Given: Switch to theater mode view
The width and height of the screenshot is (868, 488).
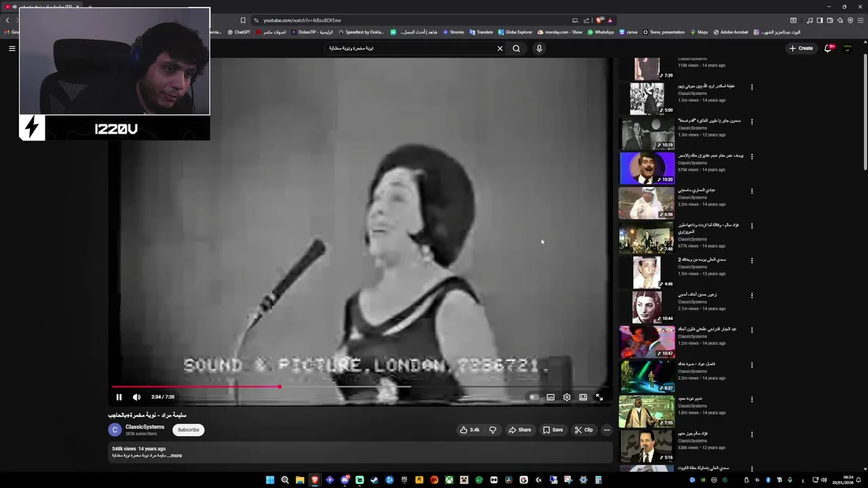Looking at the screenshot, I should coord(583,397).
